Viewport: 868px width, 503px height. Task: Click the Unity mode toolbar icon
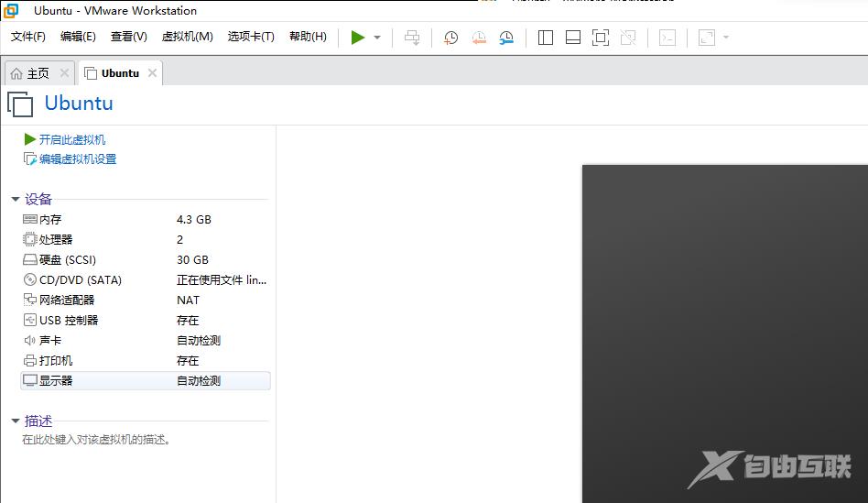point(628,38)
